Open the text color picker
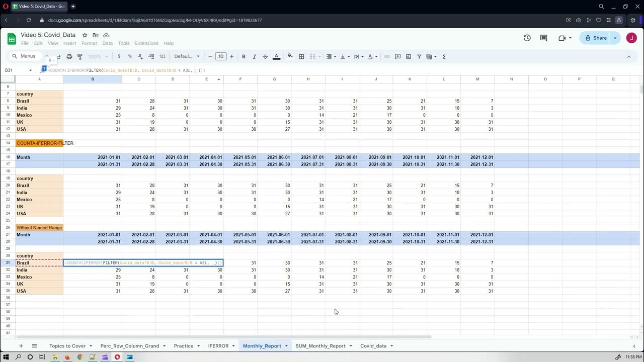Viewport: 644px width, 362px height. click(x=276, y=56)
